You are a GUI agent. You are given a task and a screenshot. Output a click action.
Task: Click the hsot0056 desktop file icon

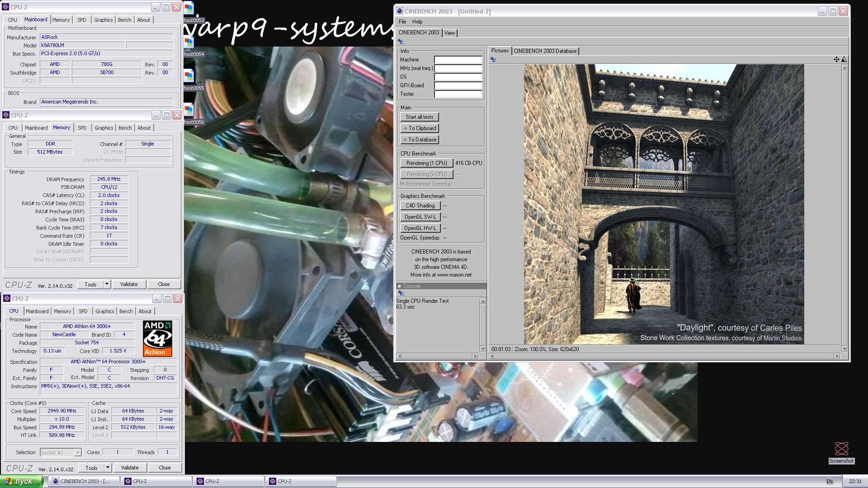[189, 110]
